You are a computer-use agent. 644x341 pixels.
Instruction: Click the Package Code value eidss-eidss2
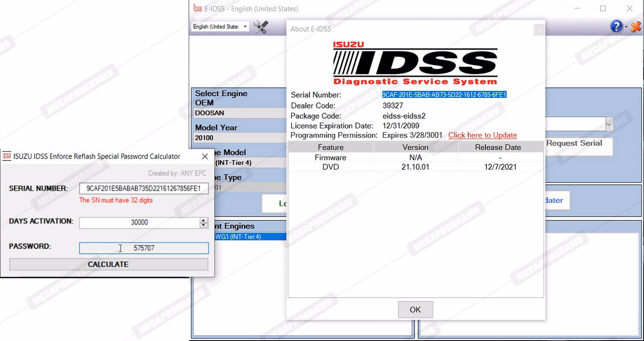(404, 116)
